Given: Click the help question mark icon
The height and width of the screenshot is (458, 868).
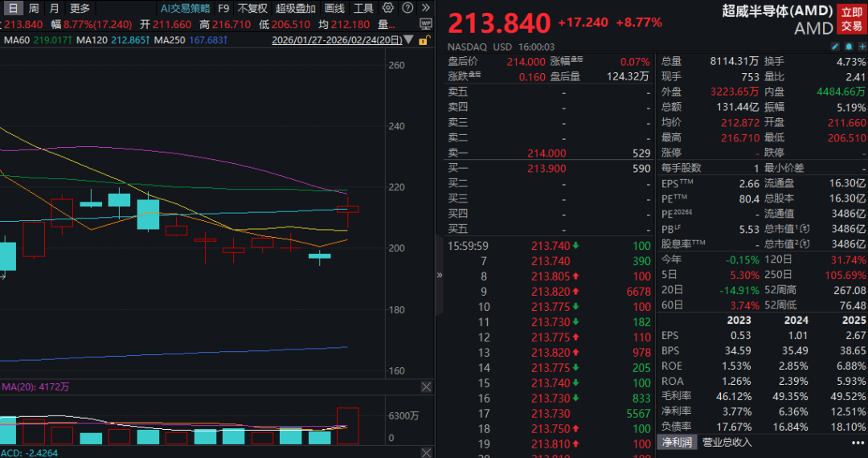Looking at the screenshot, I should (x=407, y=8).
